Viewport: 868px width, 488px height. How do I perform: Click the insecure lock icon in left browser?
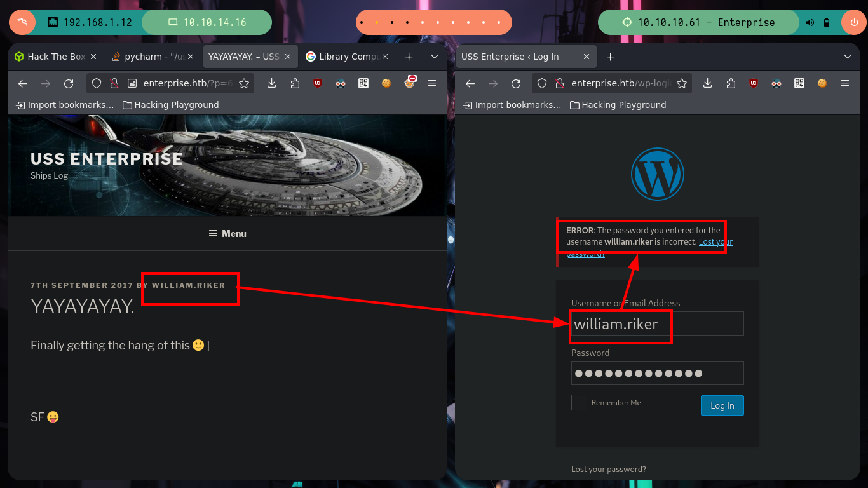pos(114,83)
